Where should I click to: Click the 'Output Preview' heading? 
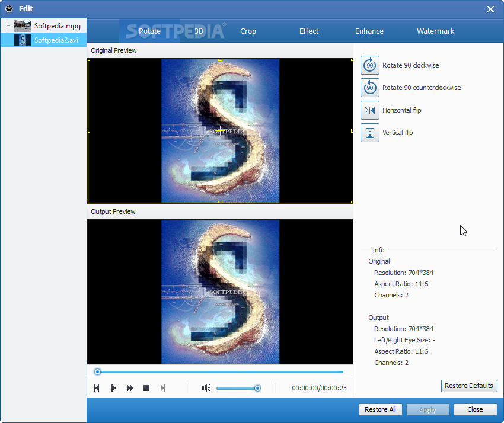113,211
